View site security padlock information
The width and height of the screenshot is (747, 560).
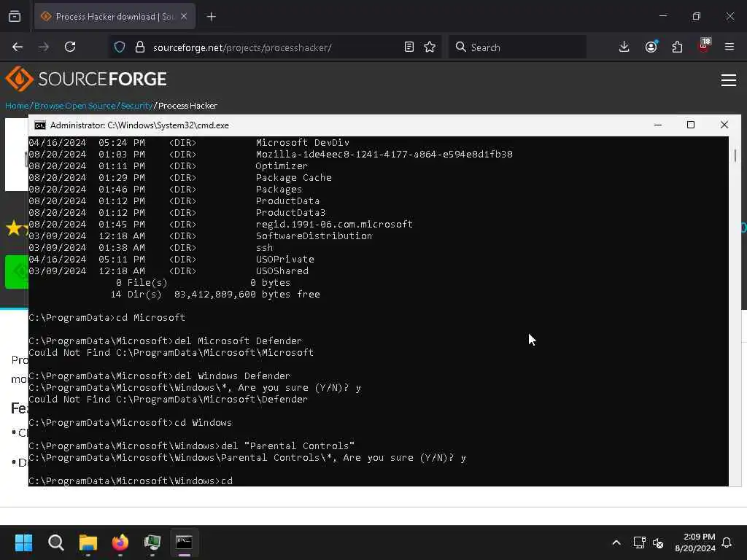(139, 47)
